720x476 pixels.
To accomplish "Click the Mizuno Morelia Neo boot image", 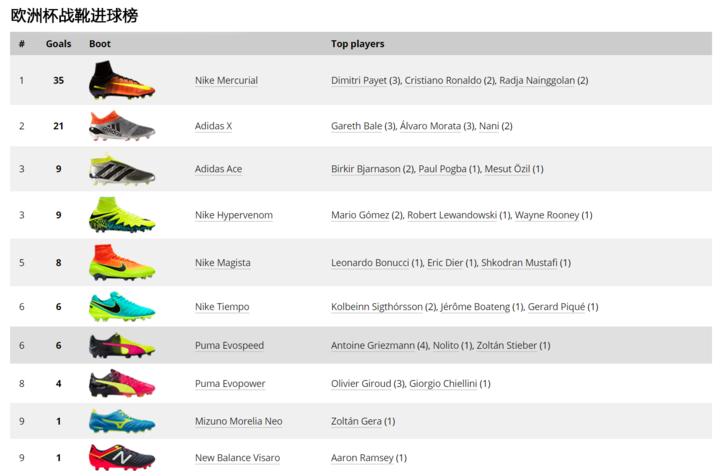I will [121, 421].
